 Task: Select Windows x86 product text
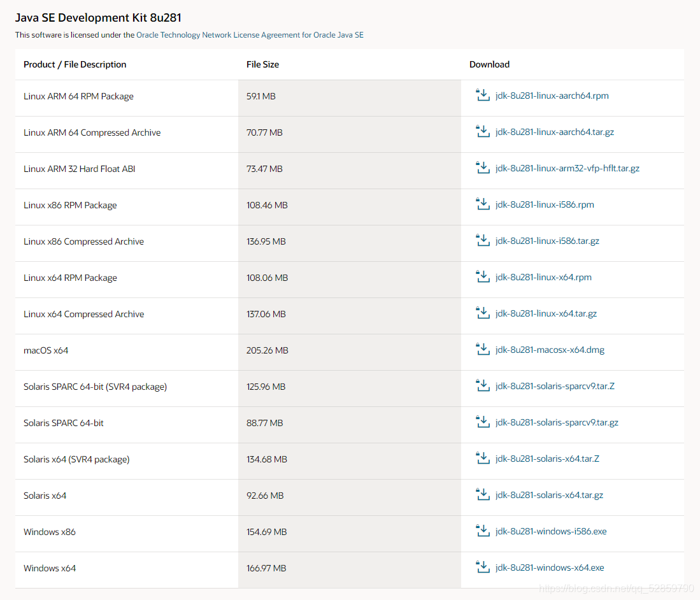coord(50,532)
